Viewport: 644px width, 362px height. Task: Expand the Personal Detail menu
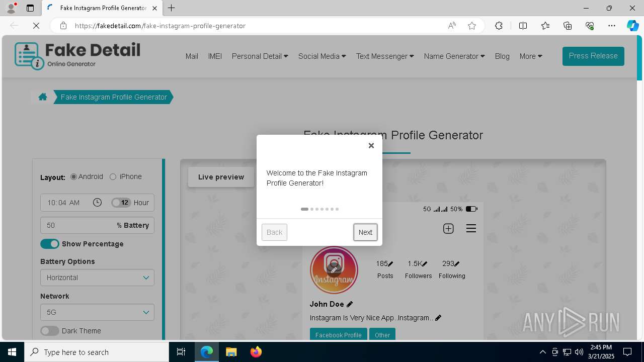click(x=260, y=56)
